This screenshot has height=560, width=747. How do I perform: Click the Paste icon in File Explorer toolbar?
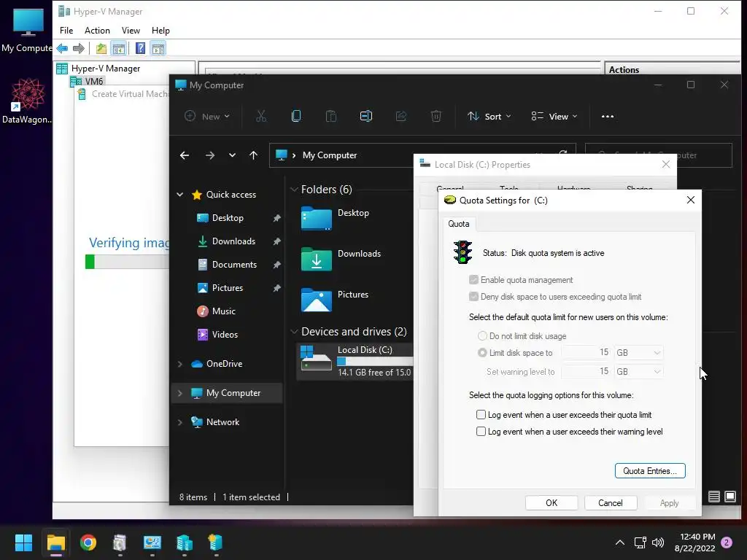tap(331, 116)
